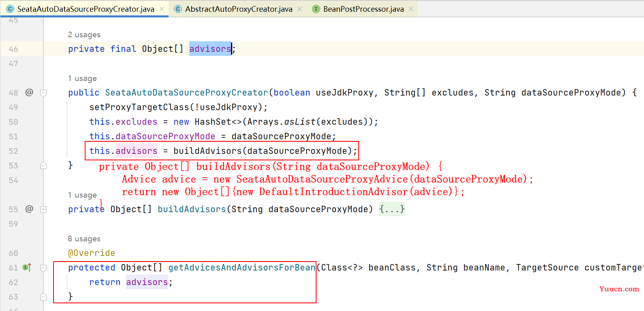Open the AbstractAutoProxyCreator.java tab
The image size is (644, 311).
[238, 9]
